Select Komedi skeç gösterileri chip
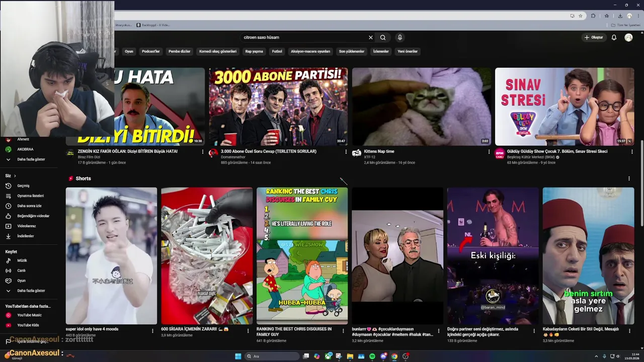 (218, 51)
